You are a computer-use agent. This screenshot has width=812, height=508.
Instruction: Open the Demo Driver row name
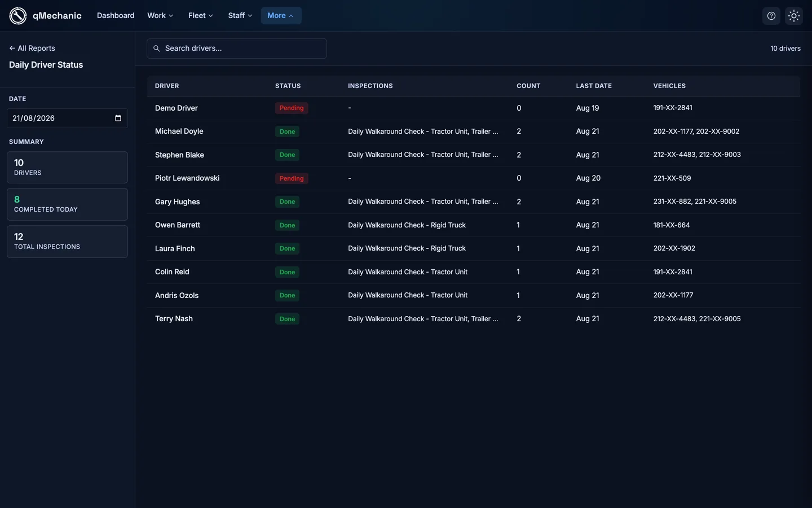(x=176, y=108)
